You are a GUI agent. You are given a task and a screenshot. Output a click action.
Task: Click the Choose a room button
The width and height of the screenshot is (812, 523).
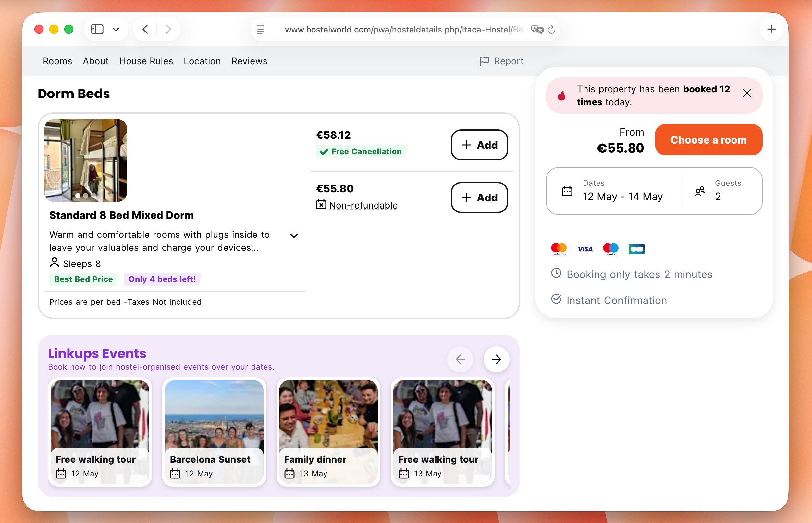pos(708,140)
